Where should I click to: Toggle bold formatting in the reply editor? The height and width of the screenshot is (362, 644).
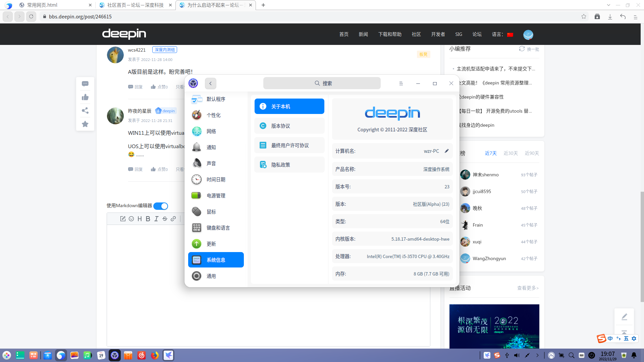[x=148, y=219]
